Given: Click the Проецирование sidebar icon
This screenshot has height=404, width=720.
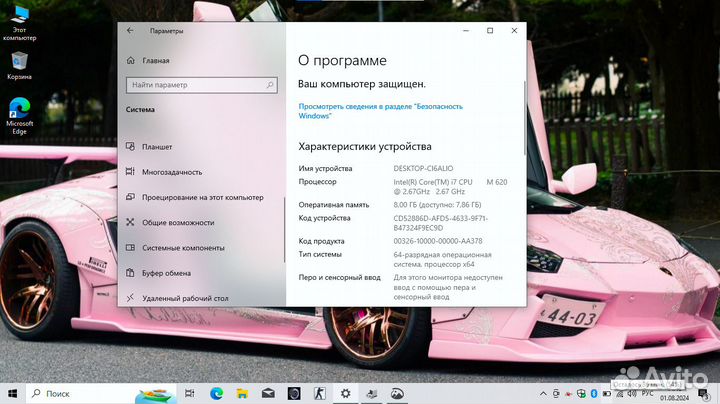Looking at the screenshot, I should [130, 197].
